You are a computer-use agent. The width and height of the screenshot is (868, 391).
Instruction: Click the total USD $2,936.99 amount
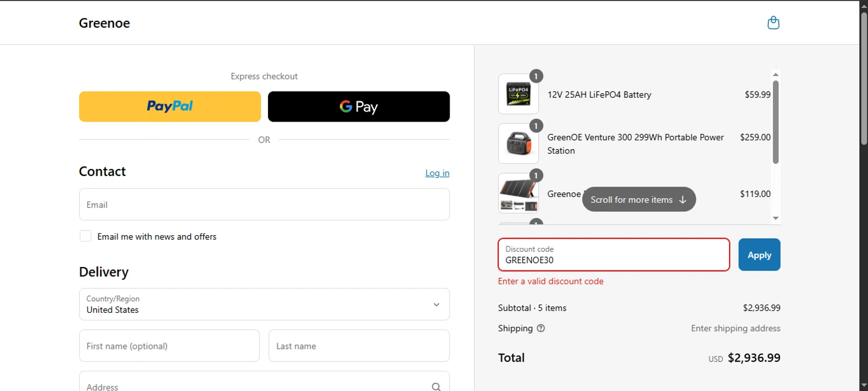point(745,358)
